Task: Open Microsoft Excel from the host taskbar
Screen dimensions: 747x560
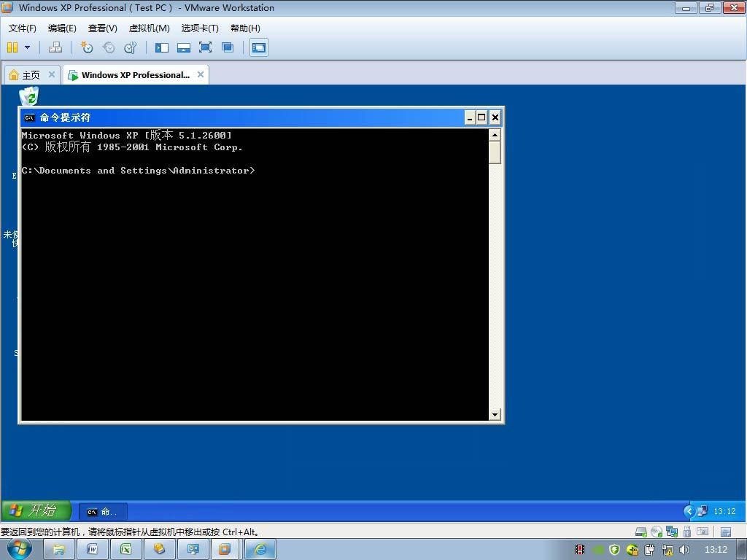Action: (x=125, y=550)
